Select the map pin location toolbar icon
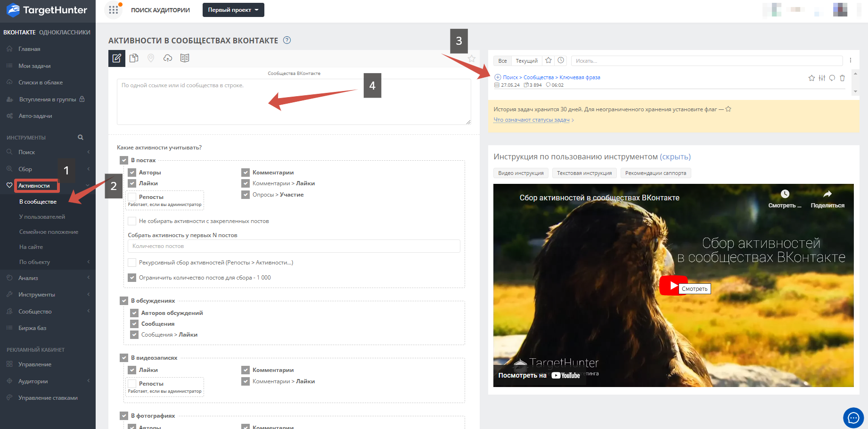 tap(151, 58)
